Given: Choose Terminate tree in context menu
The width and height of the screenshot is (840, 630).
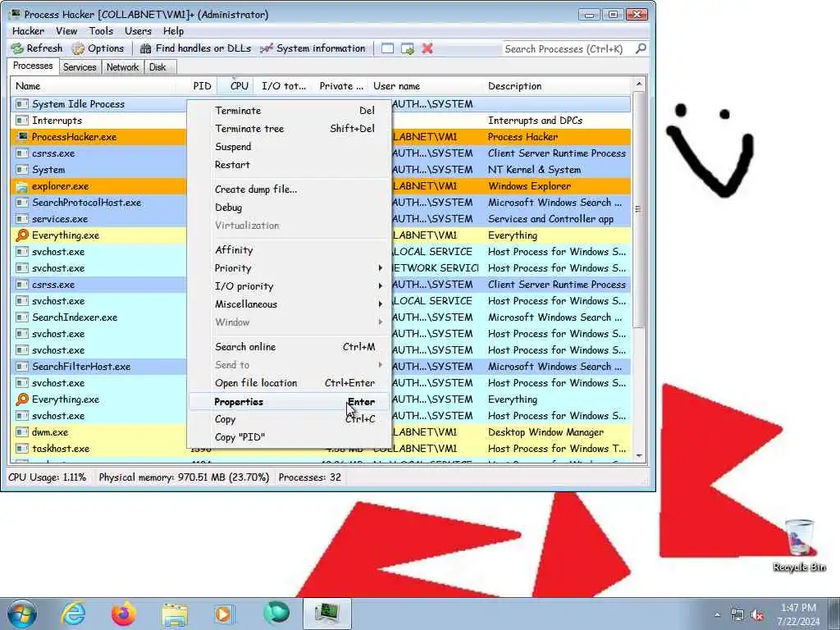Looking at the screenshot, I should coord(290,129).
